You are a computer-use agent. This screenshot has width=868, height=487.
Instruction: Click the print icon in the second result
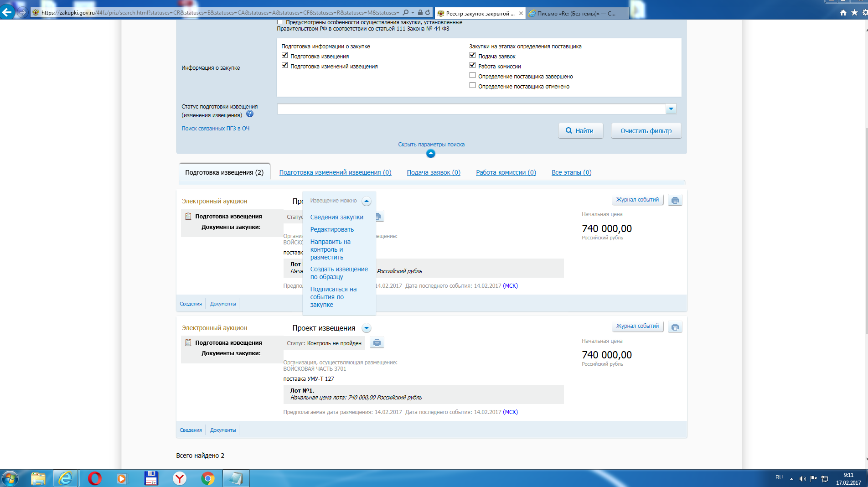click(675, 327)
